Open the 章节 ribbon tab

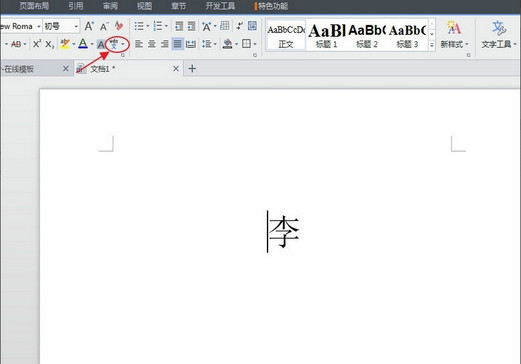[x=179, y=6]
